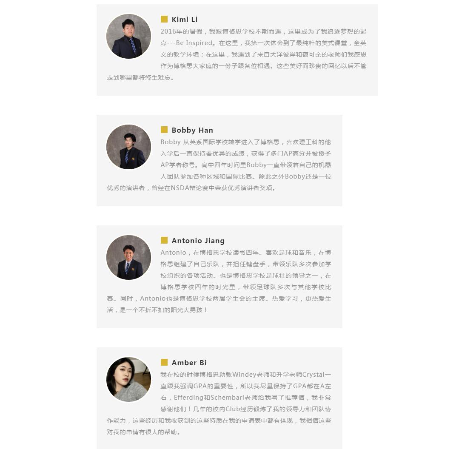Click Bobby's bio line mentioning NSDA辩论赛
Viewport: 476px width, 449px height.
(x=191, y=188)
